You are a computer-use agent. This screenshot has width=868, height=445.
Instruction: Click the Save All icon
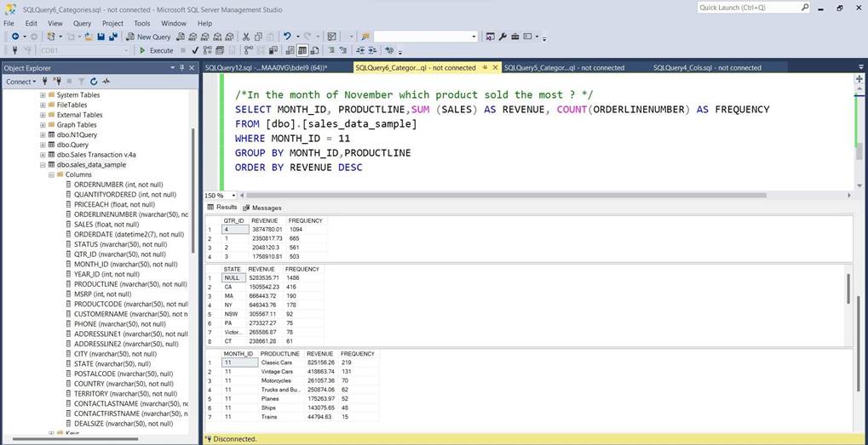pyautogui.click(x=112, y=37)
